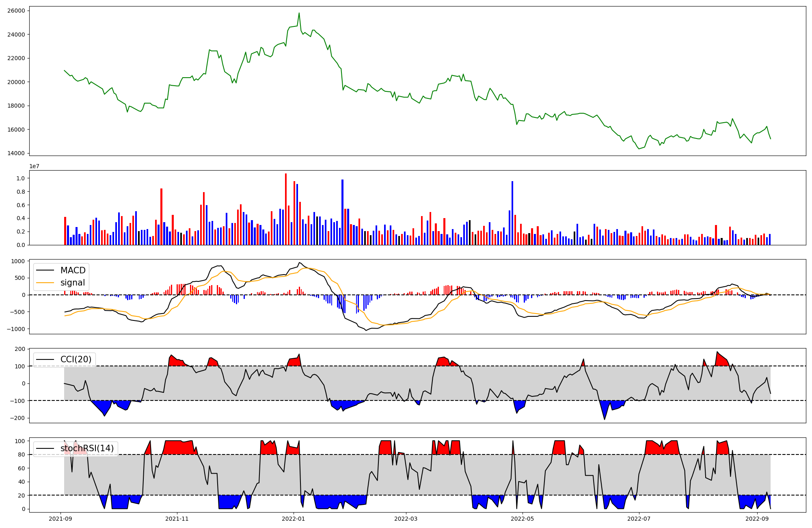
Task: Click the 200 tick on CCI axis
Action: pos(20,349)
